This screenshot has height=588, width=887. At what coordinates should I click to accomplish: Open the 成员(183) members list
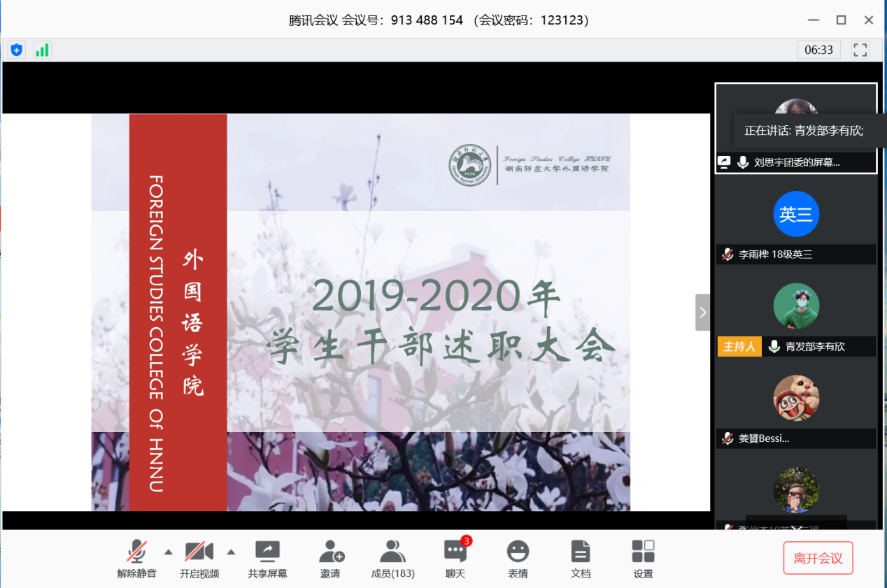(392, 559)
